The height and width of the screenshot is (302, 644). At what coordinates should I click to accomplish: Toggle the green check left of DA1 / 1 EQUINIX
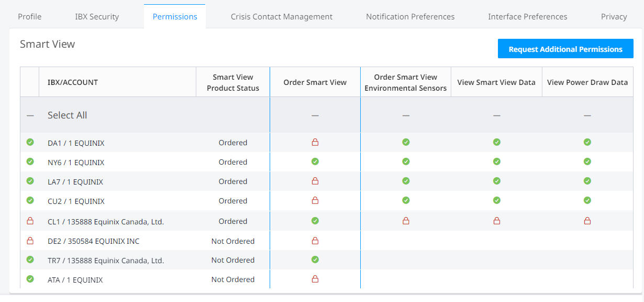coord(30,142)
